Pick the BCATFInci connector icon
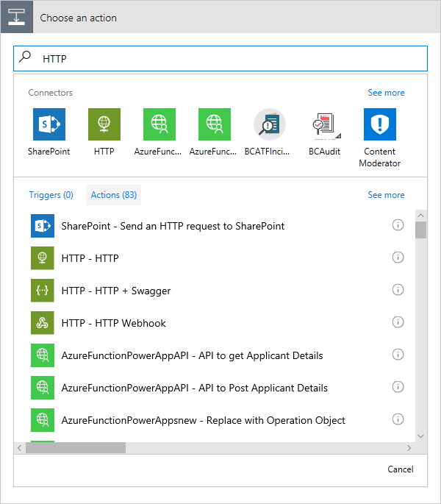Viewport: 441px width, 504px height. (x=270, y=124)
